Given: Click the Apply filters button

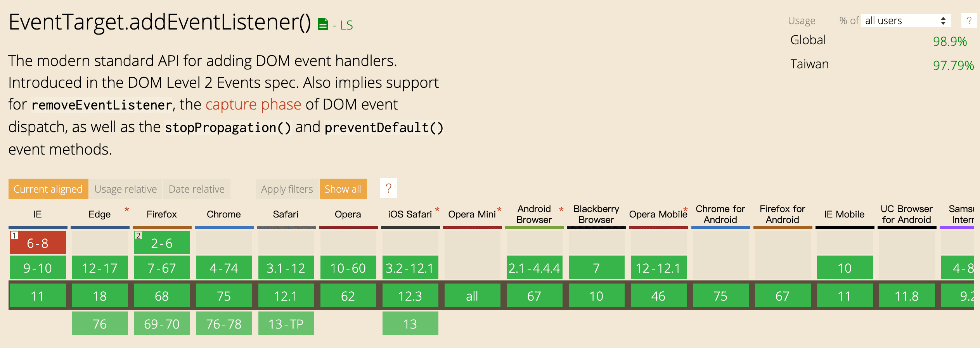Looking at the screenshot, I should pos(287,189).
